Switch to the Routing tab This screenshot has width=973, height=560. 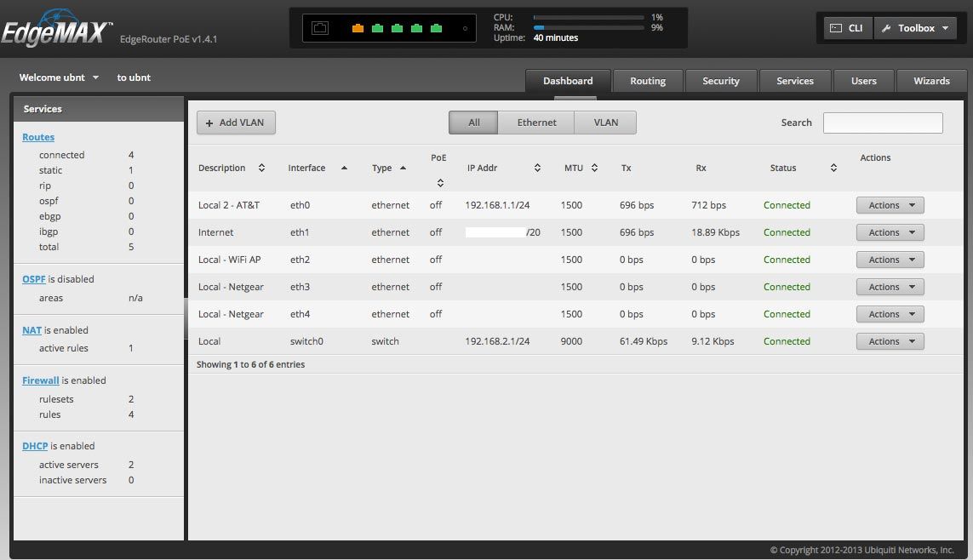648,81
